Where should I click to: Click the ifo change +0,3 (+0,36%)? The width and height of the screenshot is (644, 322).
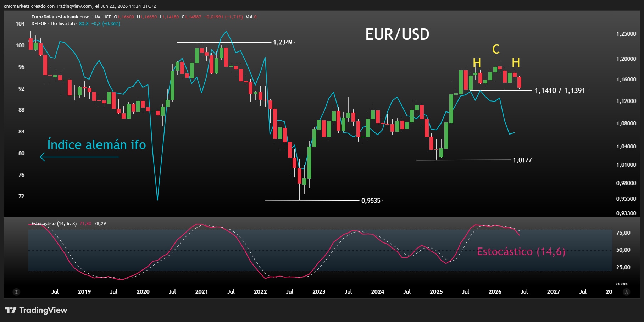106,23
